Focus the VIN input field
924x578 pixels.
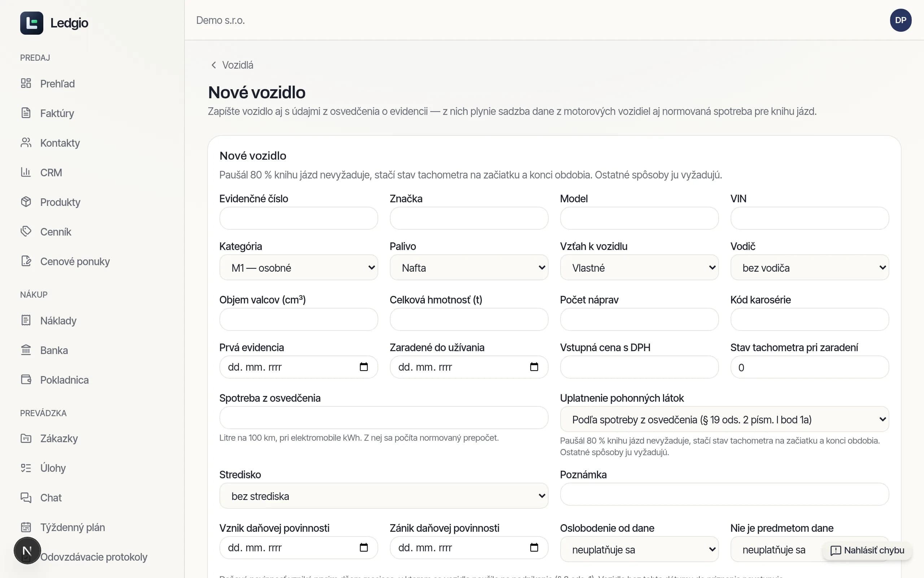point(810,218)
